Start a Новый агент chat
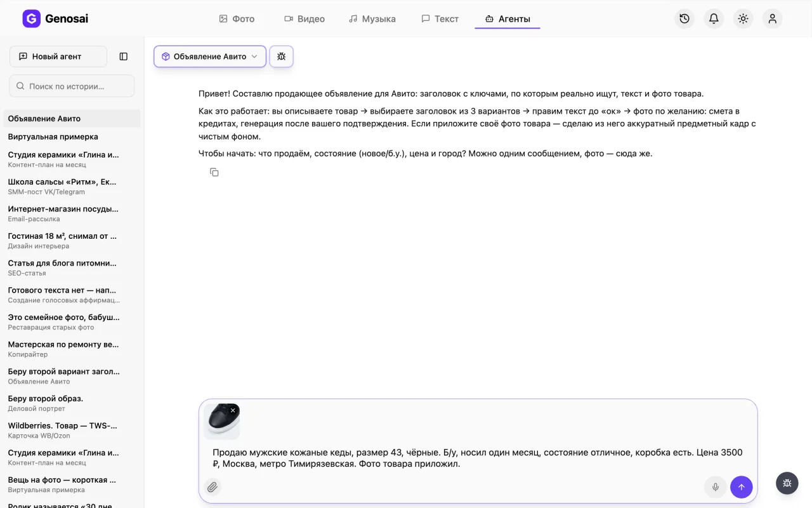 (x=58, y=57)
